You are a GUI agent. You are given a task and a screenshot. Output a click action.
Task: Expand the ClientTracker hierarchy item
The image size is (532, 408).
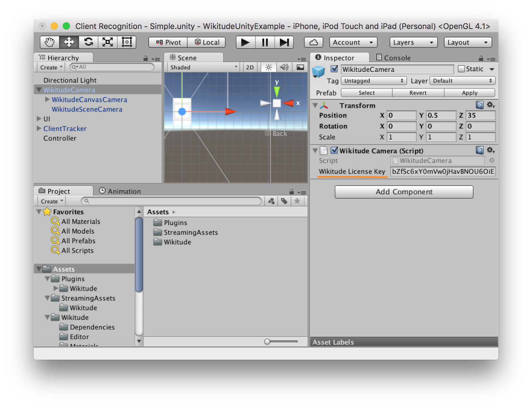pos(39,128)
